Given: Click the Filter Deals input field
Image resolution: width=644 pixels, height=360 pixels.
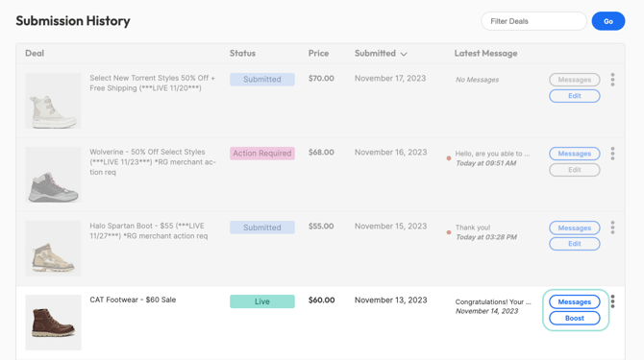Looking at the screenshot, I should pyautogui.click(x=533, y=21).
